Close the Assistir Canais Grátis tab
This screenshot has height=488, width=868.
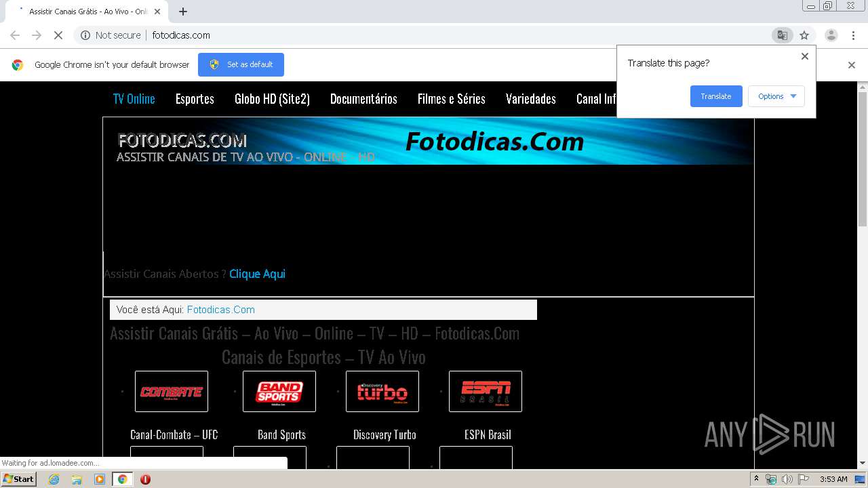(x=157, y=12)
